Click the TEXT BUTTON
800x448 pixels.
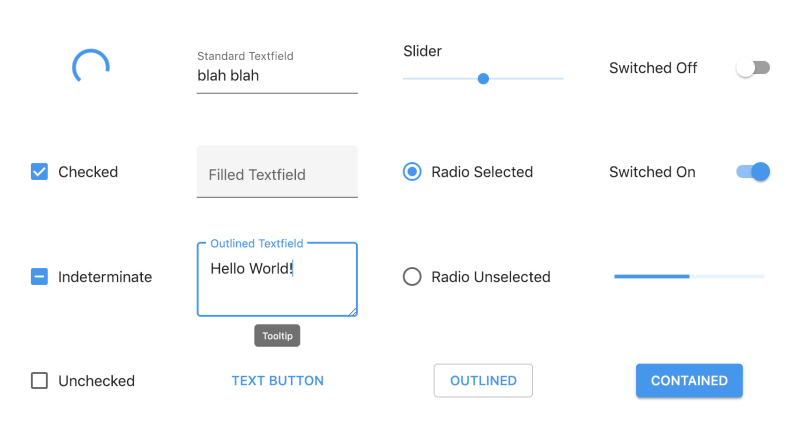278,381
